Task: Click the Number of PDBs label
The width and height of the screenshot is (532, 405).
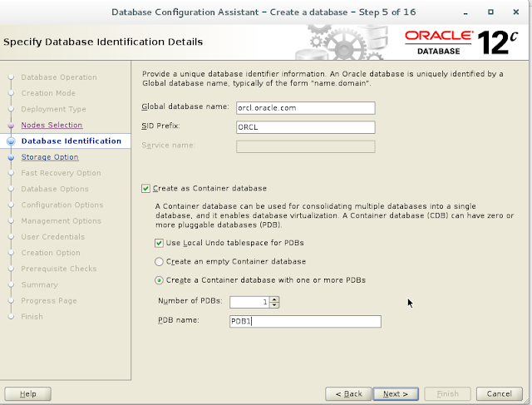Action: pos(190,301)
